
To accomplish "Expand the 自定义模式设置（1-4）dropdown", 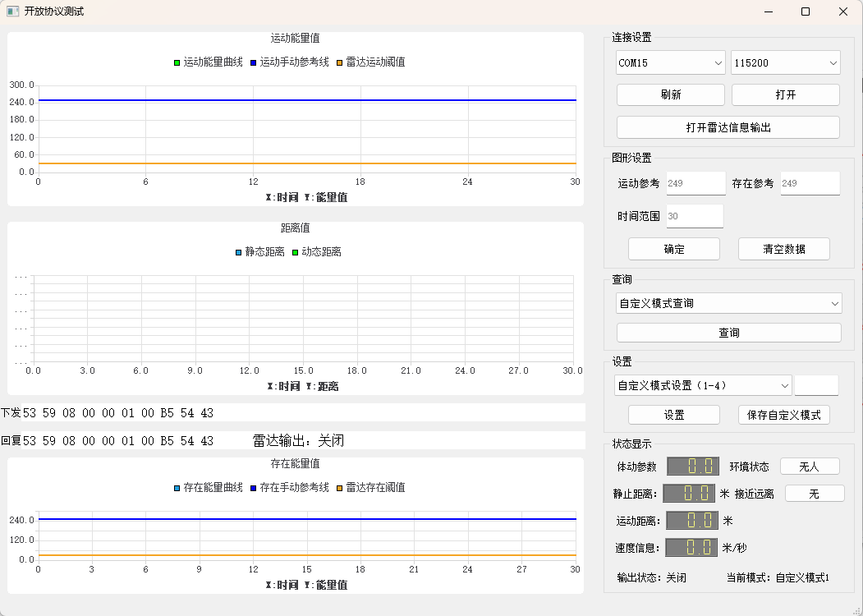I will [703, 386].
